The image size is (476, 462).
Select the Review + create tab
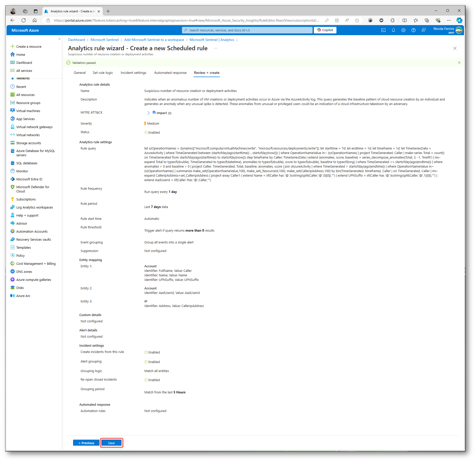(207, 73)
